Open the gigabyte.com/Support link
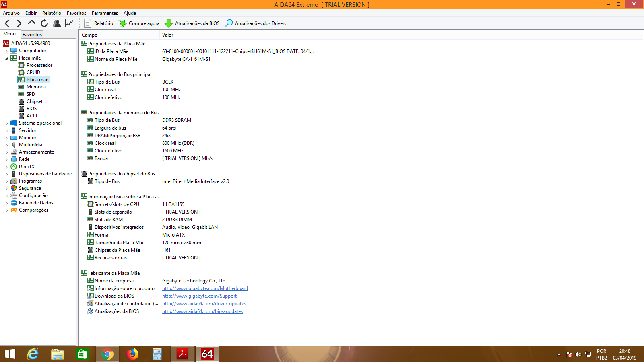The width and height of the screenshot is (644, 362). pyautogui.click(x=199, y=296)
